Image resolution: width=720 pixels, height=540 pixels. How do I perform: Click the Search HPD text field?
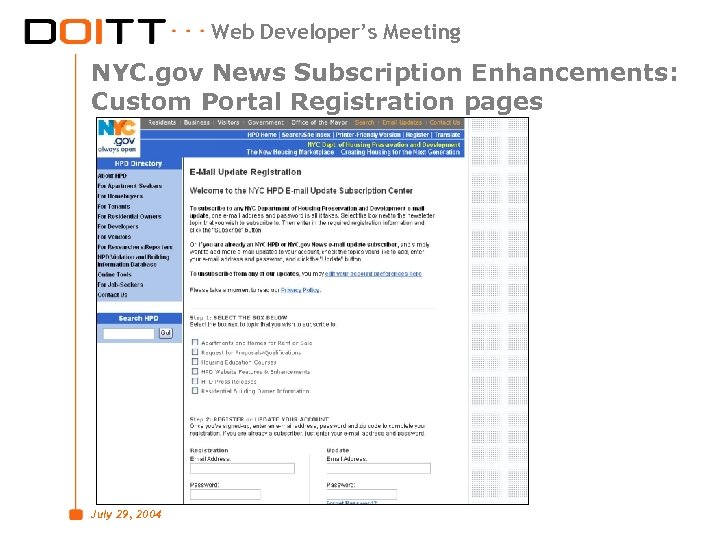pos(129,334)
